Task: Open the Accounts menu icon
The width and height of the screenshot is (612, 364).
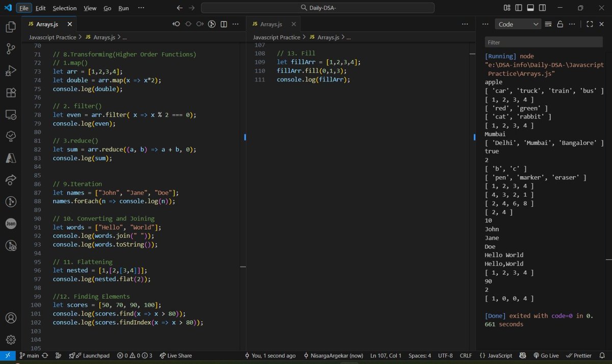Action: tap(11, 318)
